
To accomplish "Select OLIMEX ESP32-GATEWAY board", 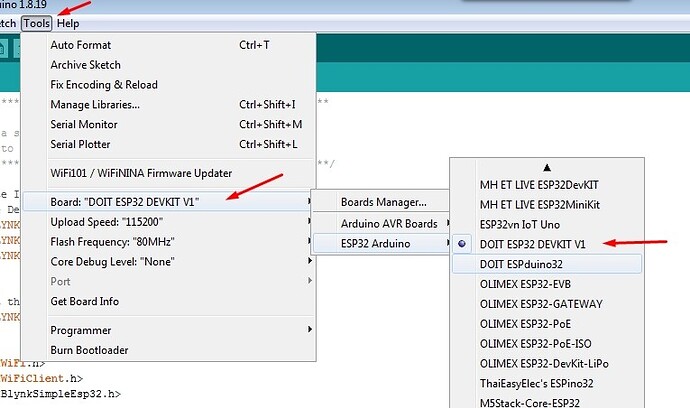I will [547, 304].
